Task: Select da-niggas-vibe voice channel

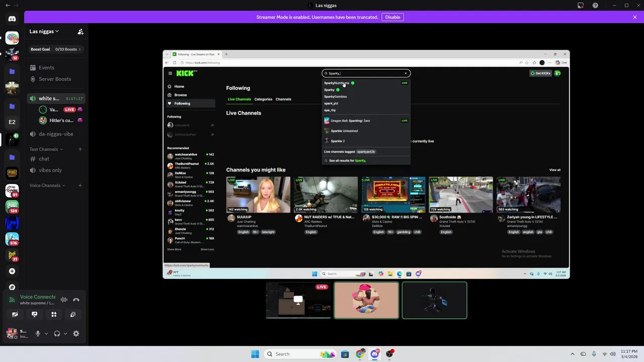Action: click(56, 134)
